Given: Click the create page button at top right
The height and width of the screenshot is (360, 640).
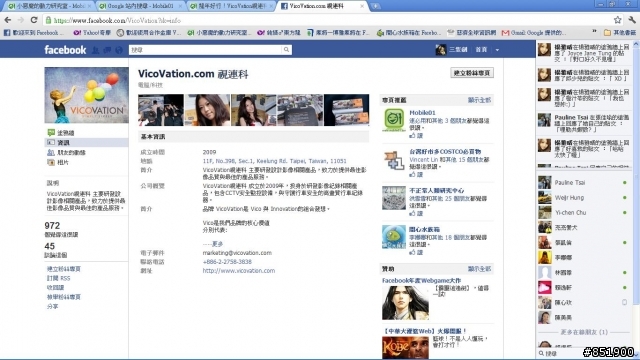Looking at the screenshot, I should (x=472, y=73).
